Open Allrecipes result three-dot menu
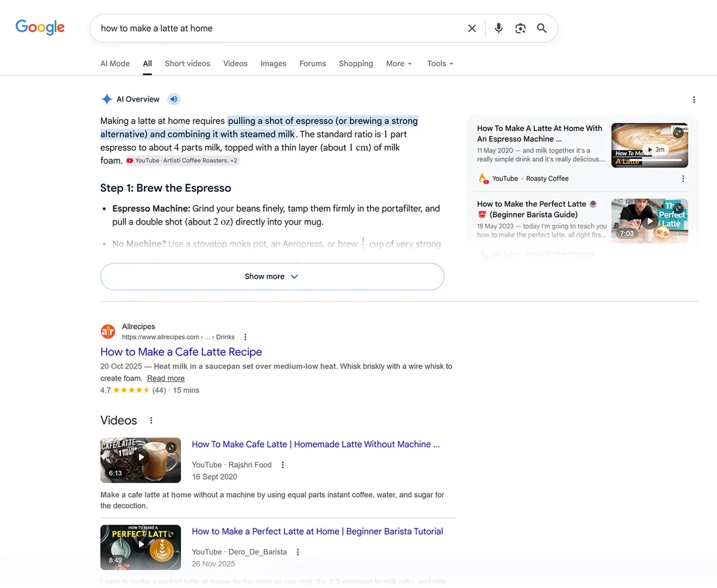 [245, 337]
